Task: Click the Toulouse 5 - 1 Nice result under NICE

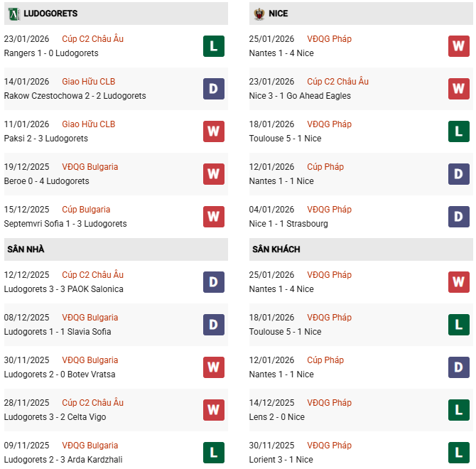Action: (x=285, y=139)
